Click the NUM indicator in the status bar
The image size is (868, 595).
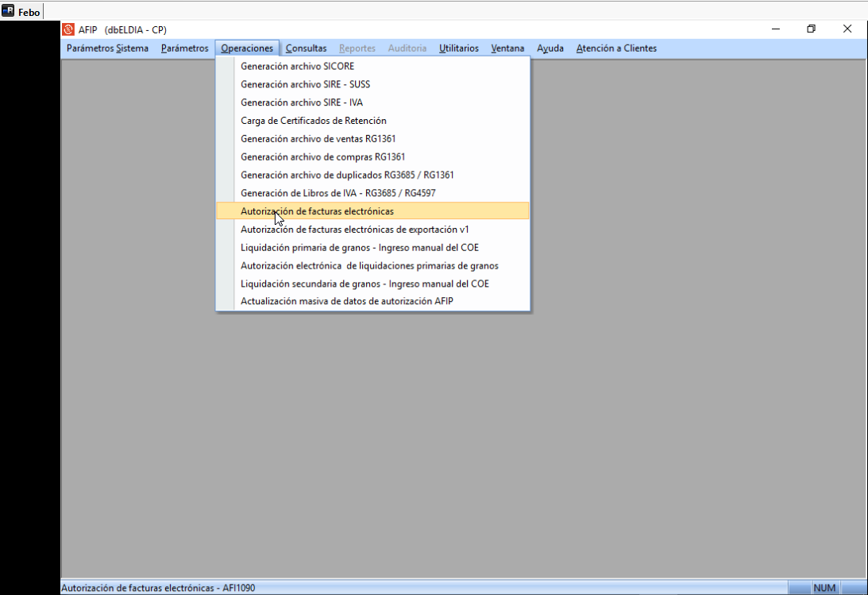click(x=824, y=588)
